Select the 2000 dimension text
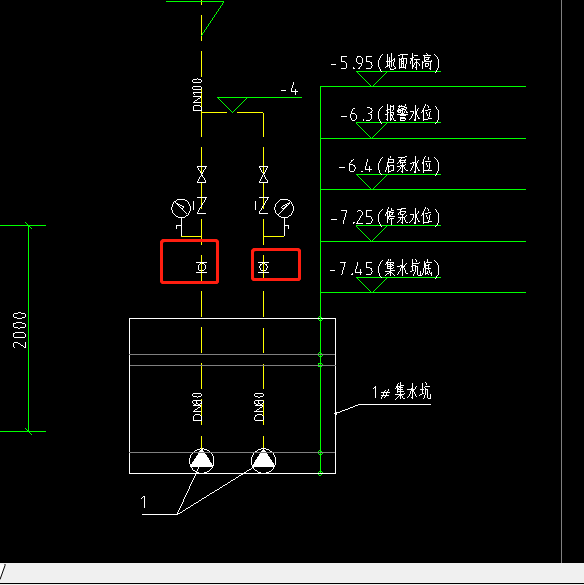The width and height of the screenshot is (584, 585). tap(20, 330)
